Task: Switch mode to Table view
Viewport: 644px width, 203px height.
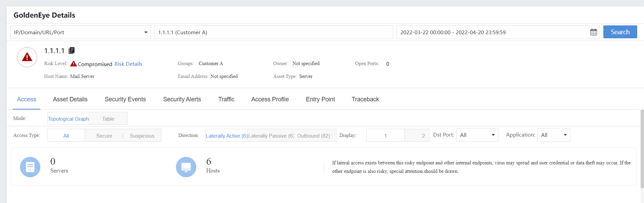Action: [x=108, y=119]
